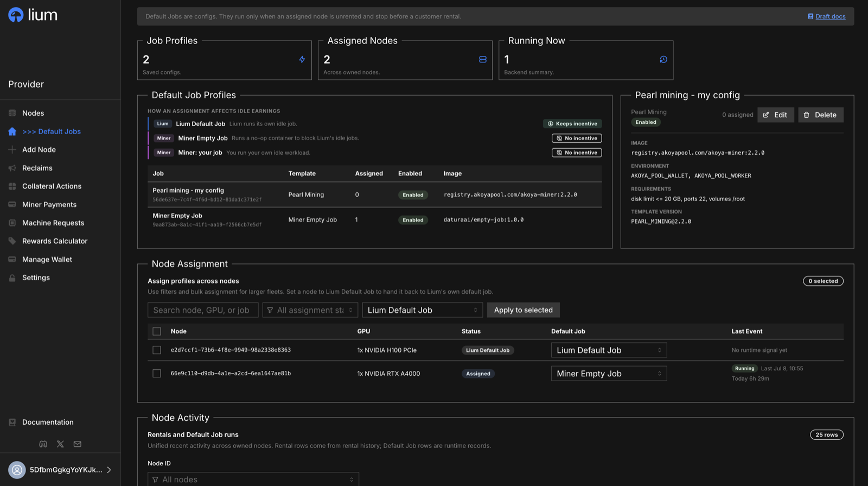Click the funnel icon in All nodes filter
Viewport: 868px width, 486px height.
tap(155, 479)
